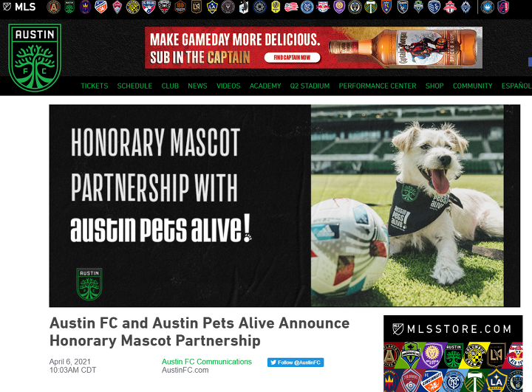Open the Orlando City purple crest
The width and height of the screenshot is (532, 392).
339,7
